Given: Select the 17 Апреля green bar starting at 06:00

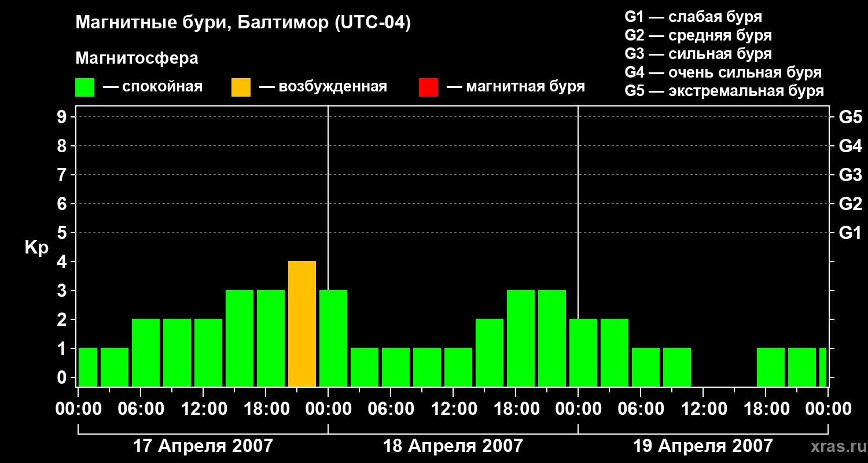Looking at the screenshot, I should (146, 353).
